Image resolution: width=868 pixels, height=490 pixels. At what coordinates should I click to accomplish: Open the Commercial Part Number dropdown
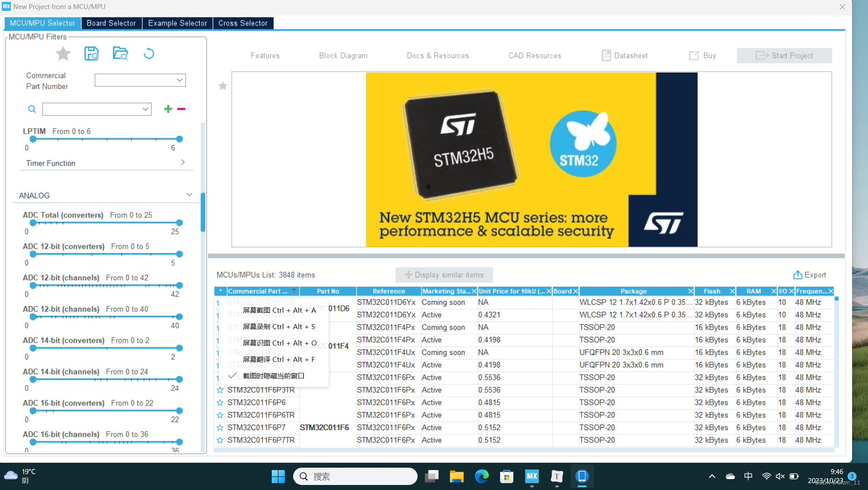point(180,80)
